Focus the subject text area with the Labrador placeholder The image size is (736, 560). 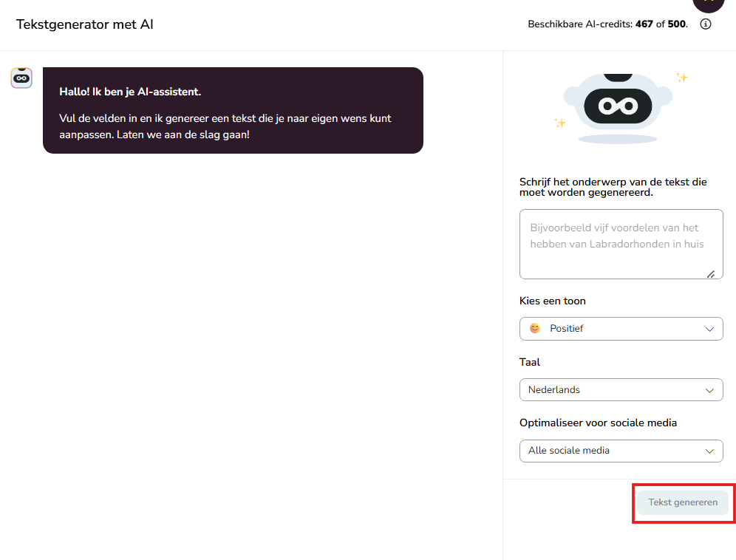coord(621,244)
